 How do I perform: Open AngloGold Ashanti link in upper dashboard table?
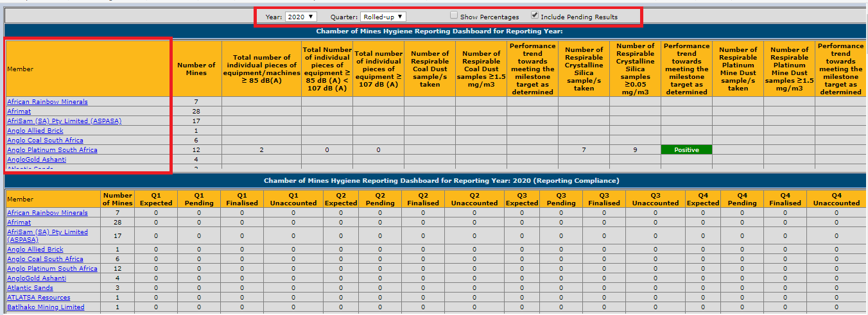point(37,159)
